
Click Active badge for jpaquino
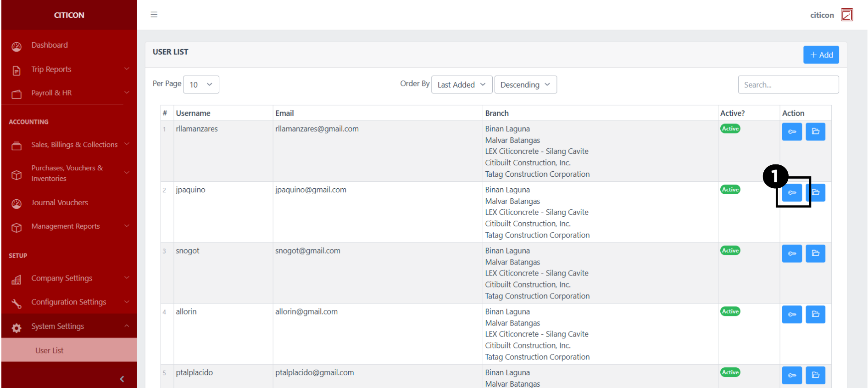[x=730, y=190]
